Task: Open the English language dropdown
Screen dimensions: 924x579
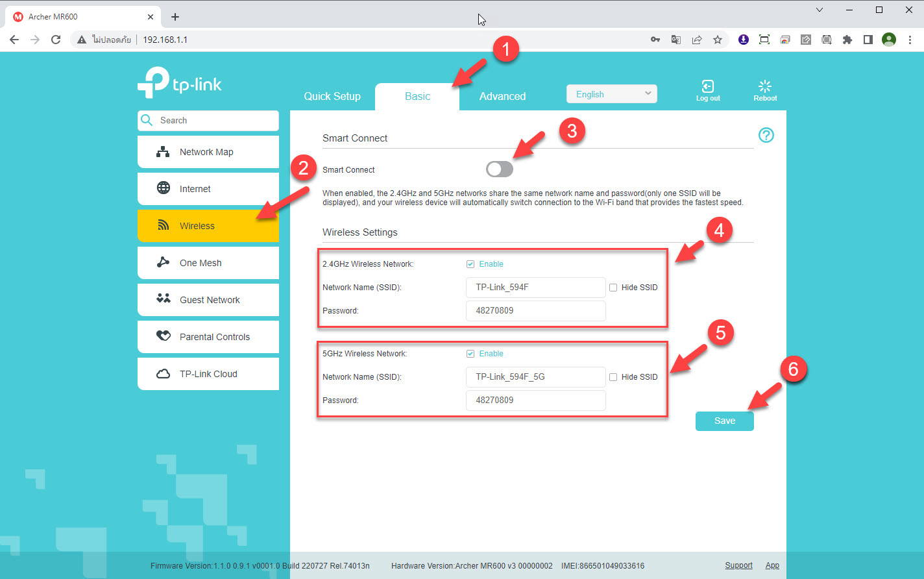Action: point(612,94)
